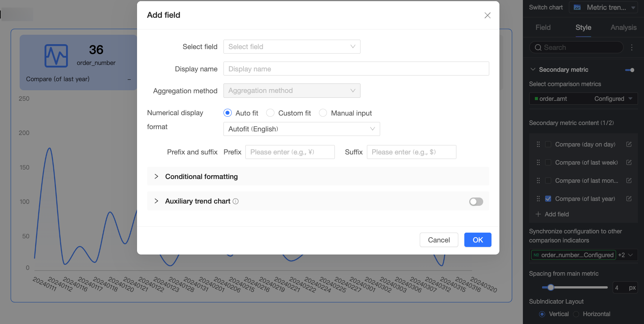Click the metric trend chart icon in Switch chart

point(577,8)
